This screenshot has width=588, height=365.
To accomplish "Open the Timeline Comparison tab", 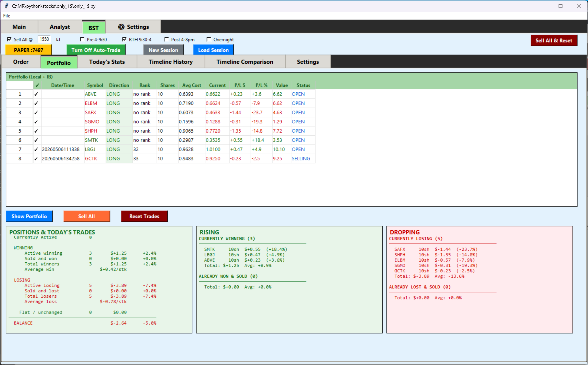I will pos(245,62).
